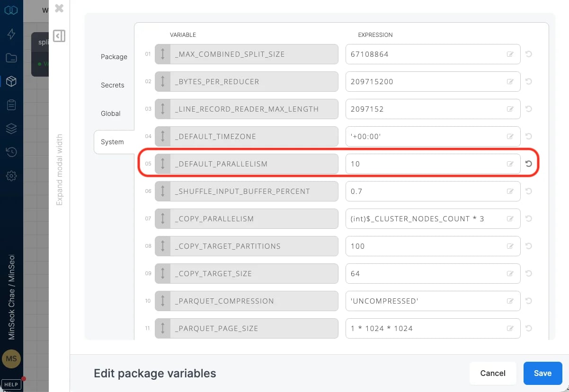Screen dimensions: 569x392
Task: Edit _COPY_TARGET_SIZE value 64
Action: (433, 273)
